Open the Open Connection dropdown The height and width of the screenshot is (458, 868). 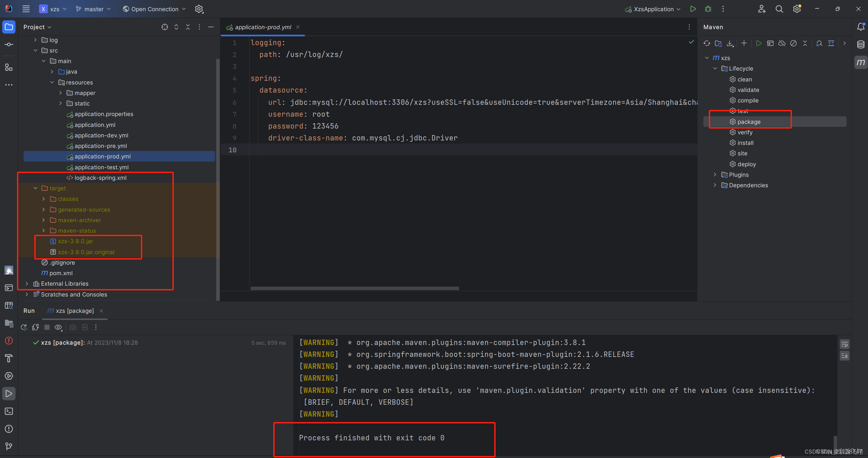[154, 9]
